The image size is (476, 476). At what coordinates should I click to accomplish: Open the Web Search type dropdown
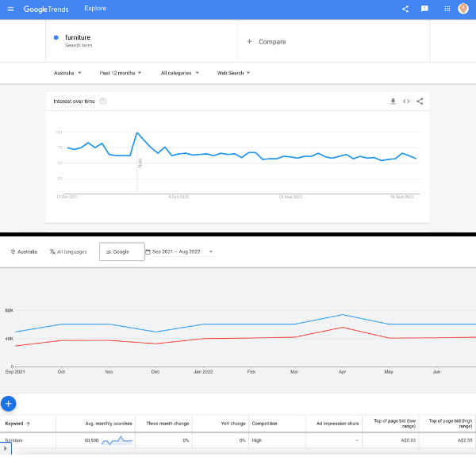click(233, 73)
